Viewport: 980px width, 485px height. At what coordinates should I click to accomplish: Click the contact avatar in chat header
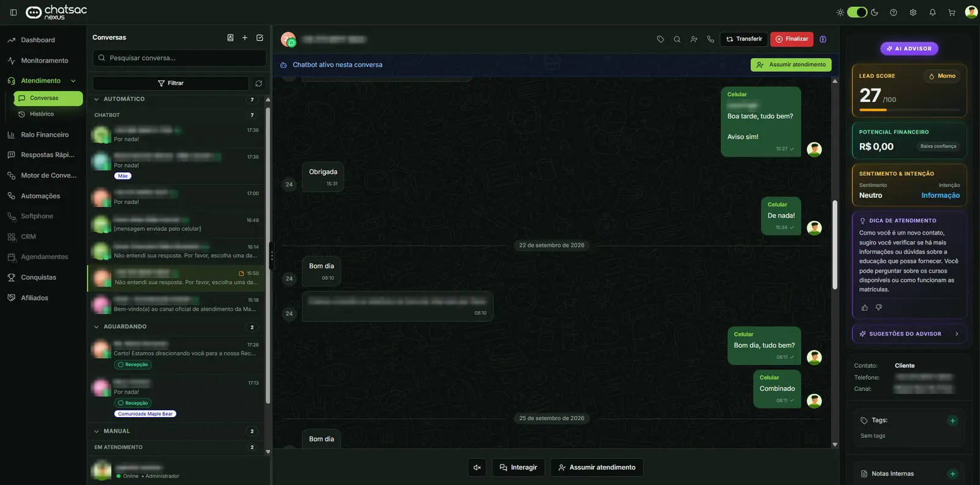pos(288,39)
